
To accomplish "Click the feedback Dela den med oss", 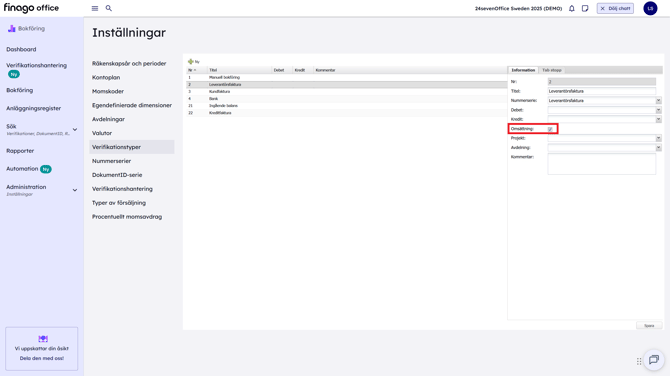I will click(x=42, y=358).
